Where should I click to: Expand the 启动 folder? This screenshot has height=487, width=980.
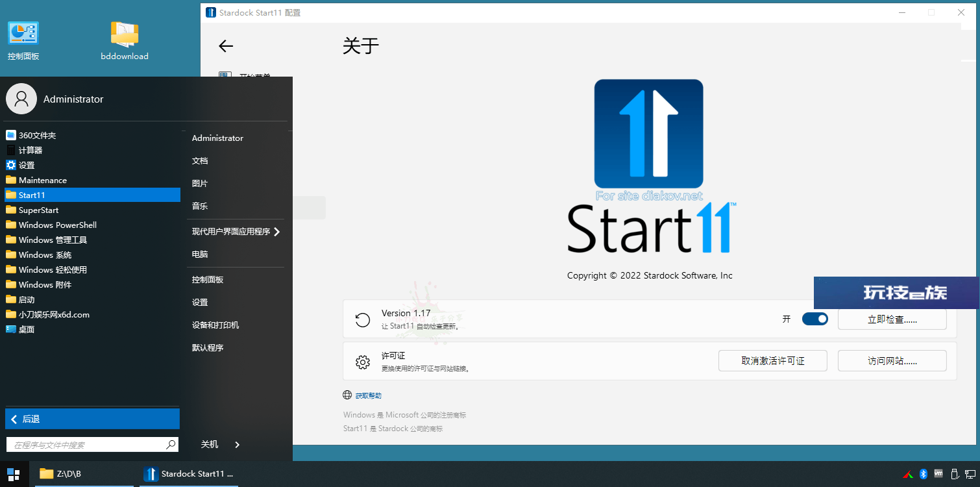92,299
